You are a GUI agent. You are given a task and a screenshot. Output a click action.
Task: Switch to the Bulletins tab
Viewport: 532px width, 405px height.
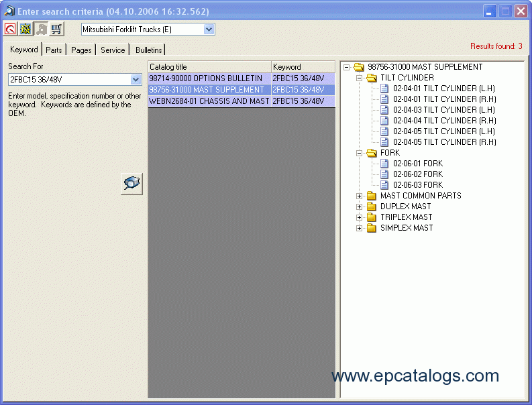[149, 50]
